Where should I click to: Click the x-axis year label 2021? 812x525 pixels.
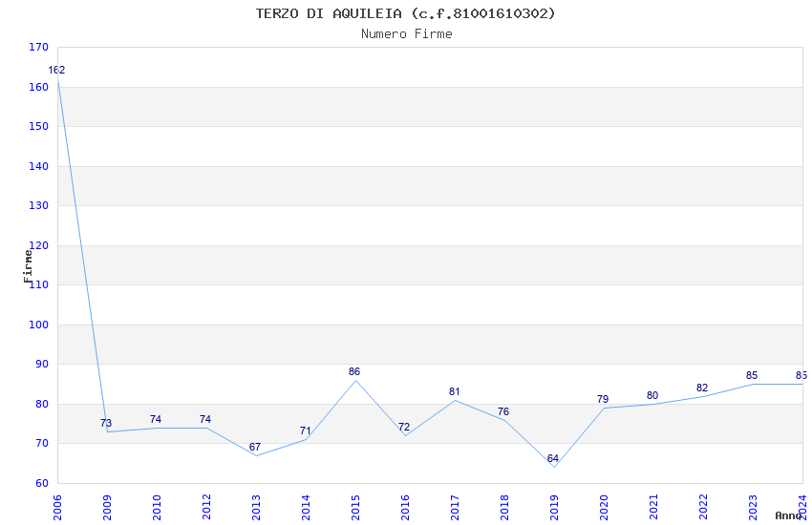coord(653,507)
